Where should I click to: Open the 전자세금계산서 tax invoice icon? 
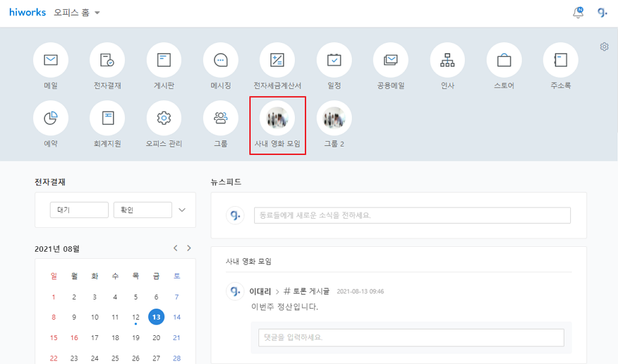(x=277, y=60)
